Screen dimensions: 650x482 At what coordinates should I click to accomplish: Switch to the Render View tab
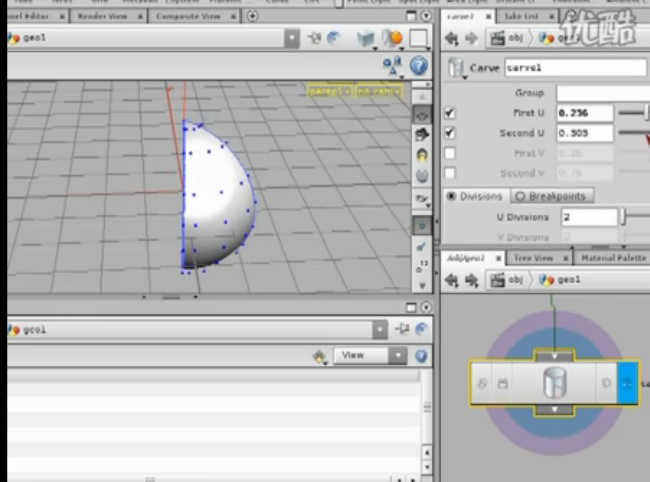tap(104, 16)
